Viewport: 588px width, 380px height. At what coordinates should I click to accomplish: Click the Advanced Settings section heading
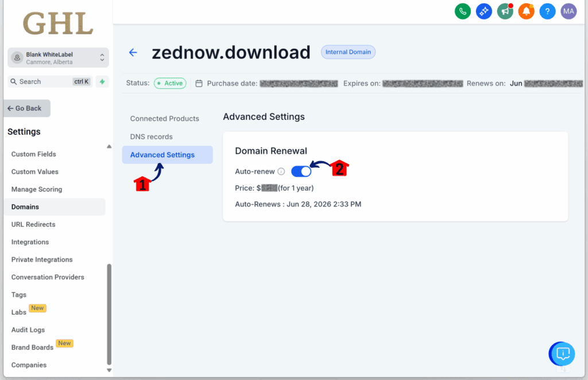tap(264, 117)
